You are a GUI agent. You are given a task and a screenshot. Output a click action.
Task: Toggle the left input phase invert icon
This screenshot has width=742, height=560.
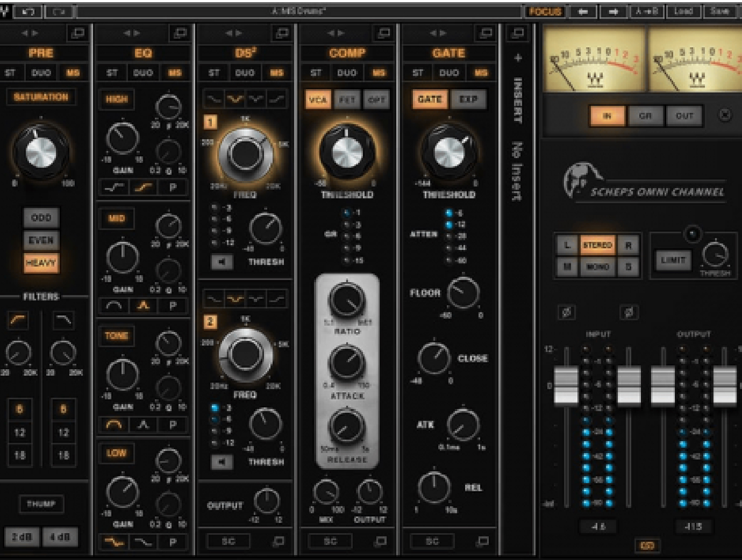(566, 312)
